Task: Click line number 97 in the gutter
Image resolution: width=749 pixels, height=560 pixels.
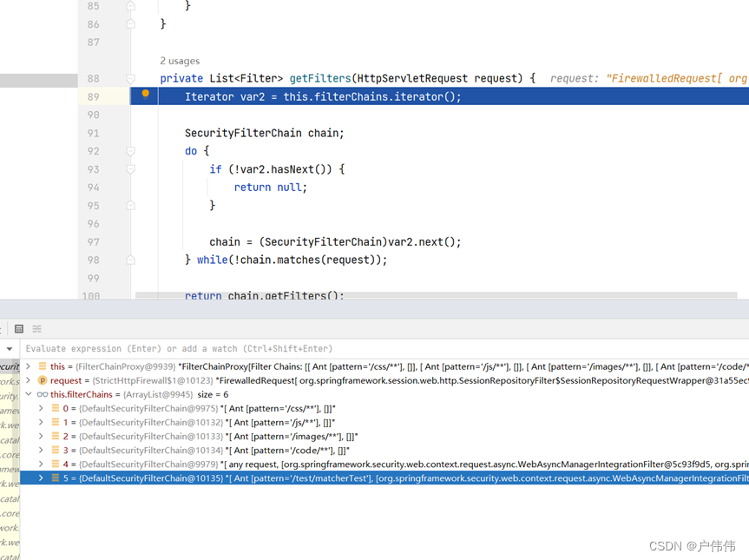Action: pyautogui.click(x=93, y=241)
